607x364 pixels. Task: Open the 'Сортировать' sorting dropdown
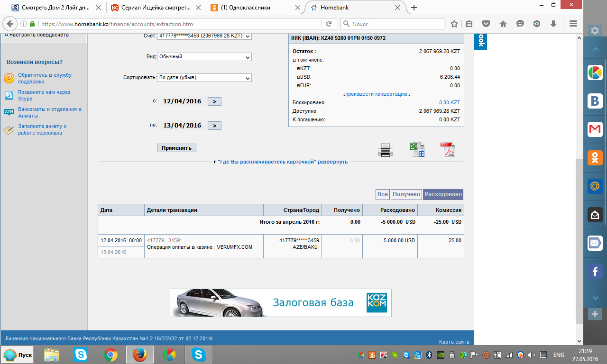coord(204,78)
